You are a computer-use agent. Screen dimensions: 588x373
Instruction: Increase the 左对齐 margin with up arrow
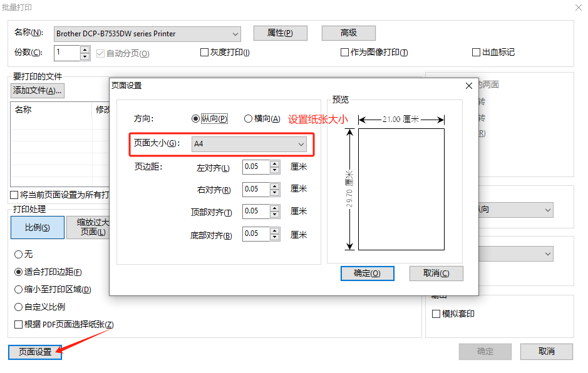[x=274, y=164]
